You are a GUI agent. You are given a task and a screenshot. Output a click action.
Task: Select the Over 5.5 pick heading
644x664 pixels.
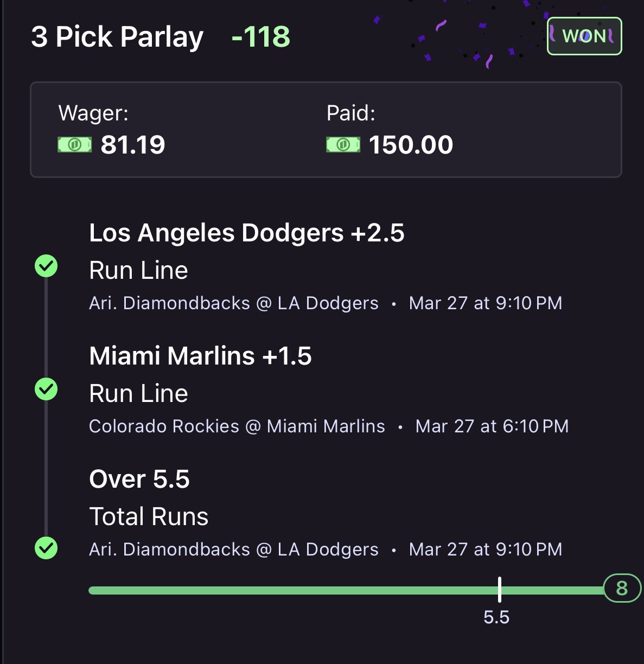pyautogui.click(x=139, y=479)
